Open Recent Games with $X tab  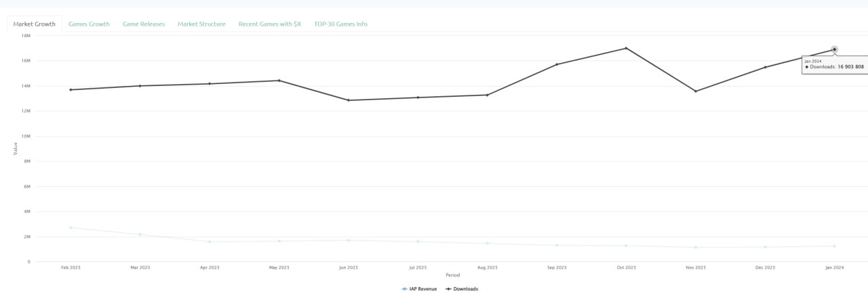(269, 24)
